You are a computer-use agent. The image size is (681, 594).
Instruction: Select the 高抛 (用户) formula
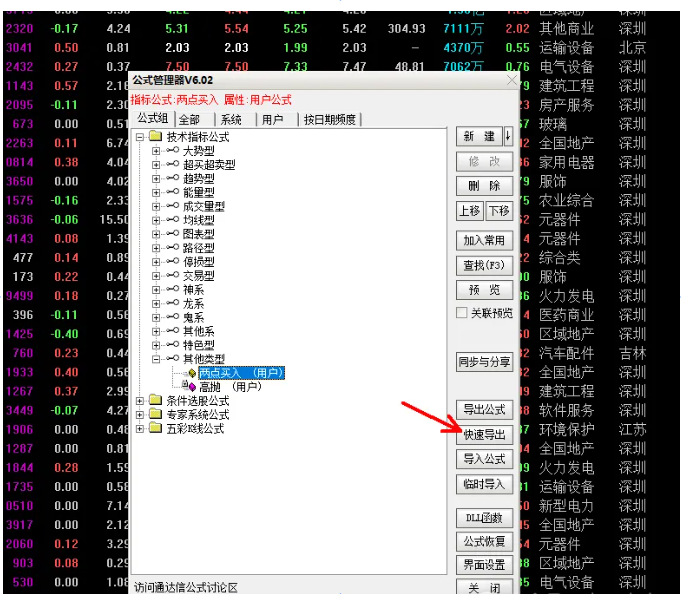(x=231, y=387)
